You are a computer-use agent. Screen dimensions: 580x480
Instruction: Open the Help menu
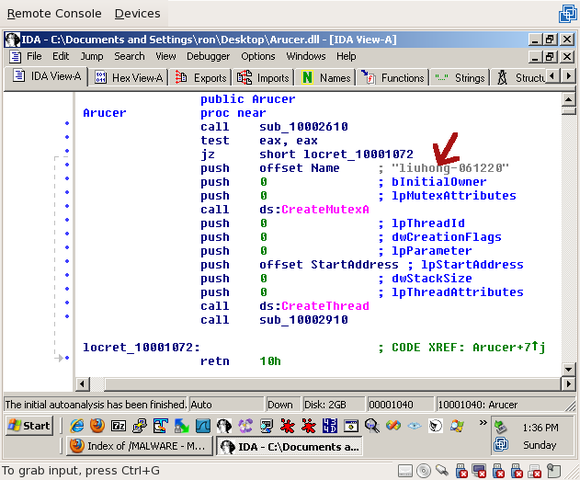(x=346, y=56)
